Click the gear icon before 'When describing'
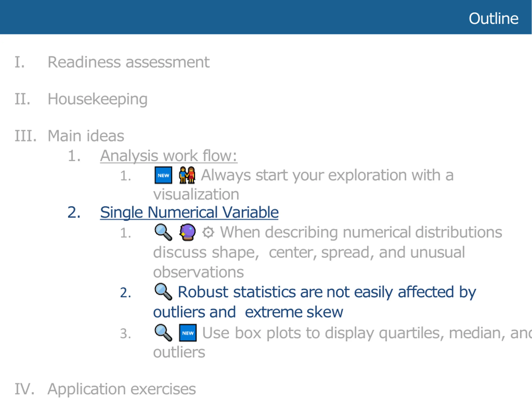The width and height of the screenshot is (532, 399). [x=208, y=233]
